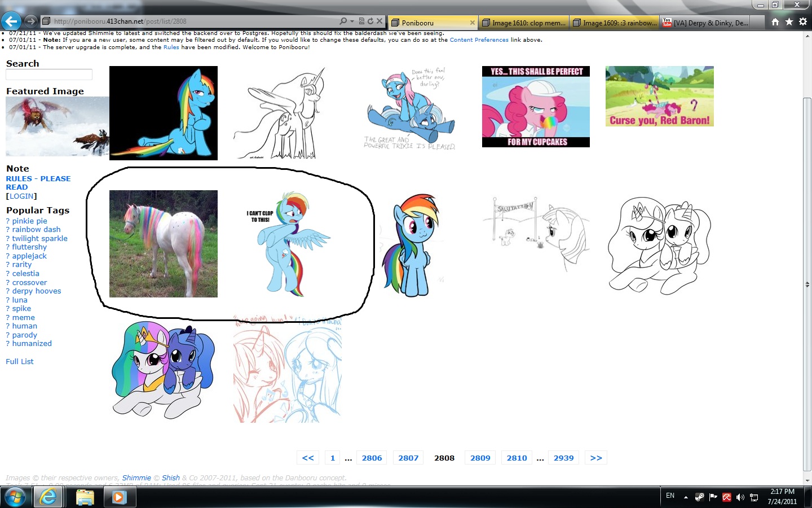Go to page 2806
The image size is (812, 508).
[x=372, y=458]
